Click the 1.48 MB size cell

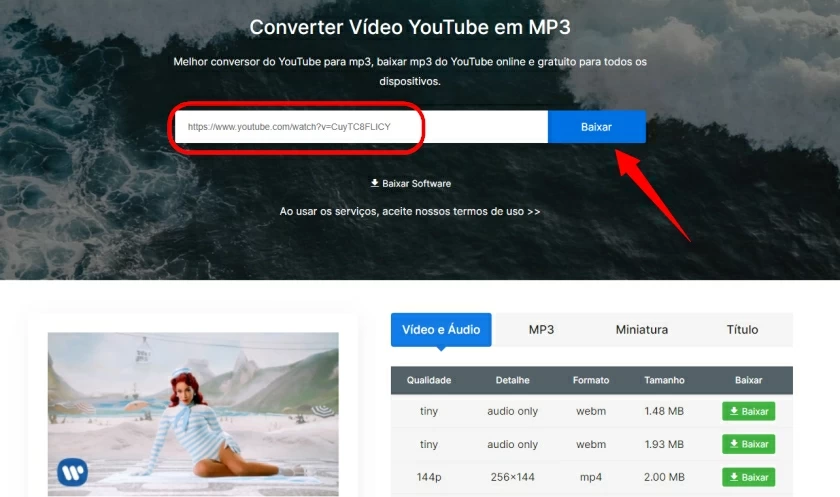(664, 411)
